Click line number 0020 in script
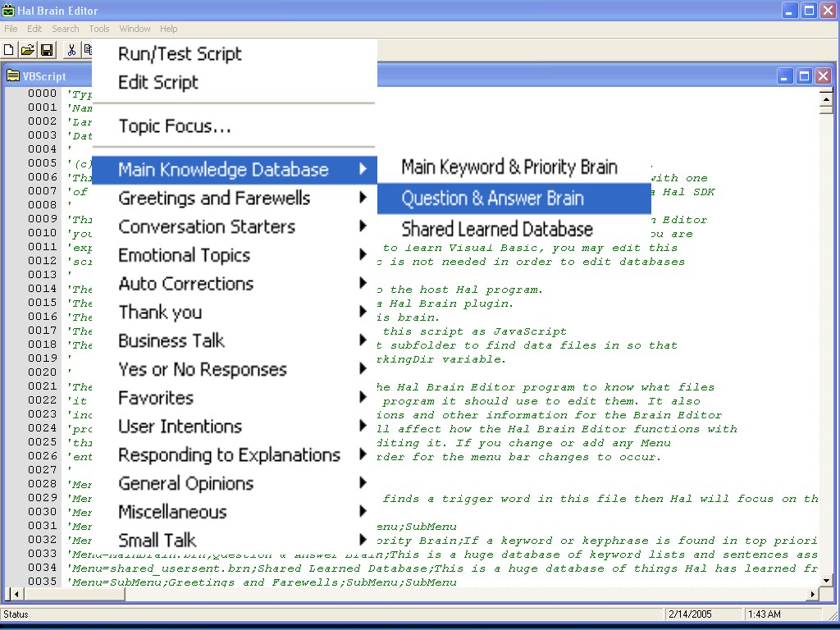 [x=43, y=372]
